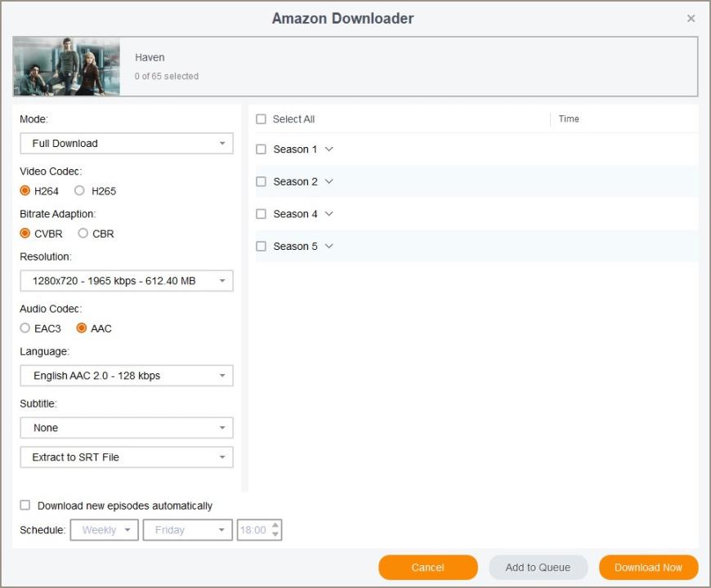The height and width of the screenshot is (588, 711).
Task: Select the H265 video codec
Action: (79, 191)
